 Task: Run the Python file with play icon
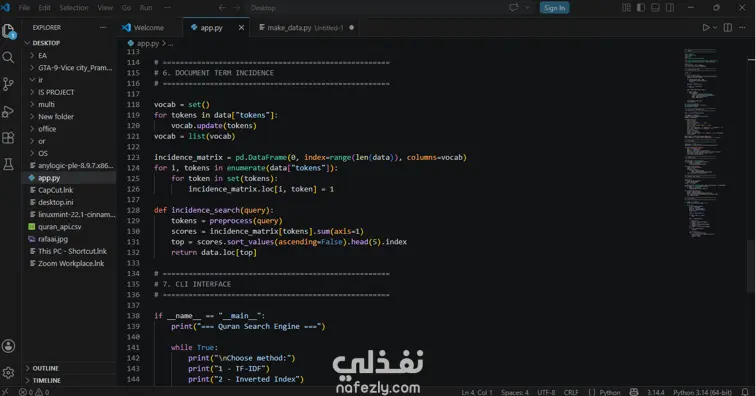(705, 27)
